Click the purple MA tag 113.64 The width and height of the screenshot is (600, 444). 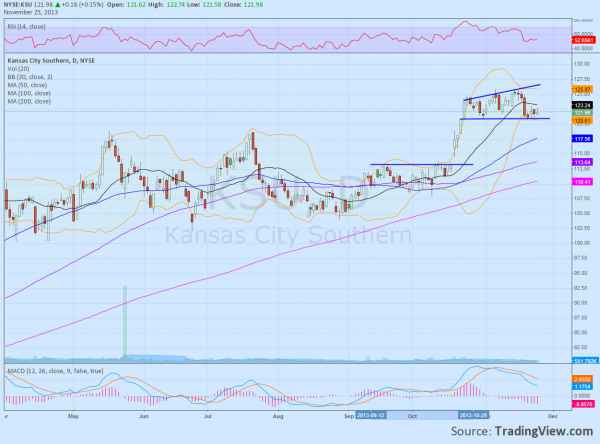(x=582, y=162)
